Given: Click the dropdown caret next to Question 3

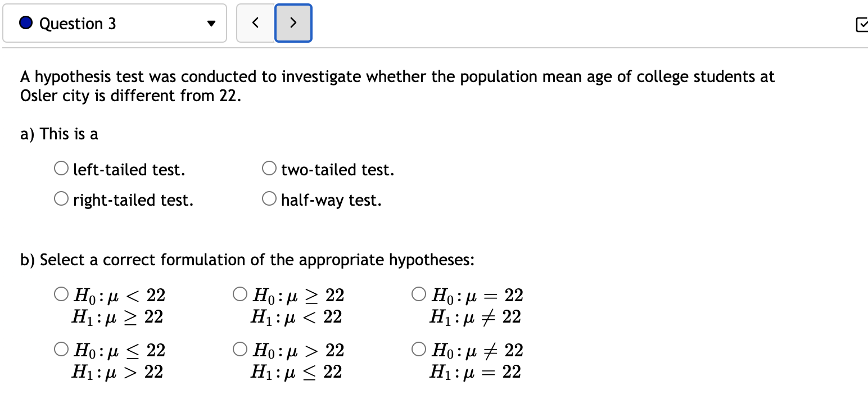Looking at the screenshot, I should tap(211, 24).
